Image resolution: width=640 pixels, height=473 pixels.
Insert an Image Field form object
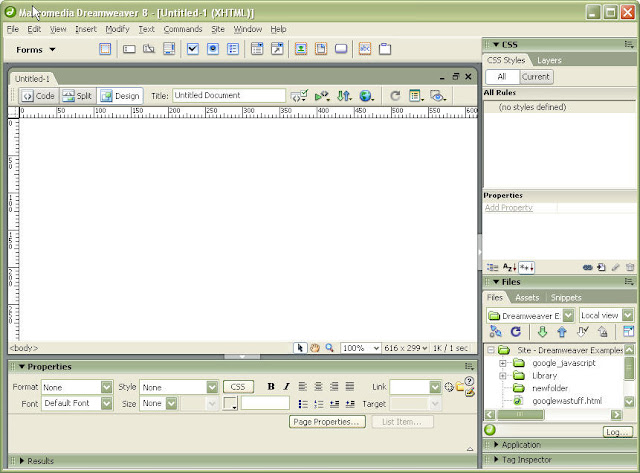[x=301, y=49]
